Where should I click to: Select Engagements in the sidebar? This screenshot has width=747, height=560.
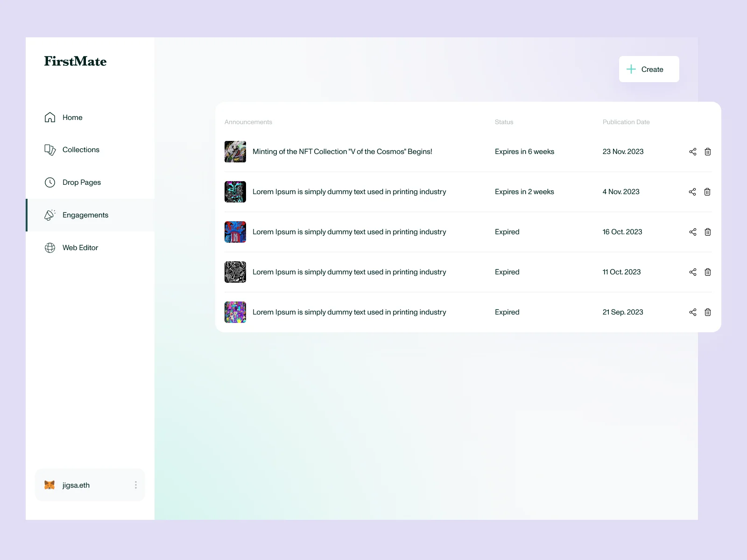pos(85,215)
